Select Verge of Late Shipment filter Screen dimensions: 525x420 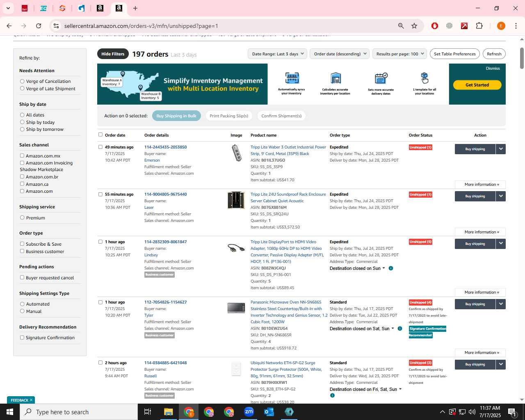pos(22,89)
